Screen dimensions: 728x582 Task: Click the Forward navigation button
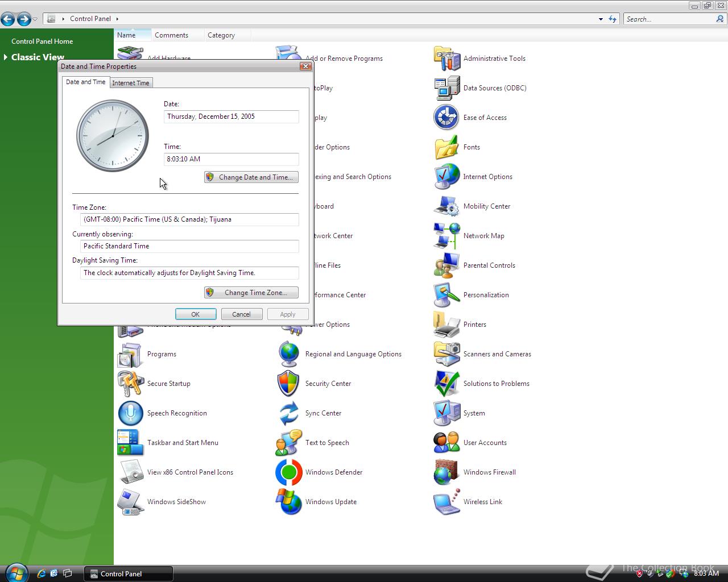tap(24, 19)
